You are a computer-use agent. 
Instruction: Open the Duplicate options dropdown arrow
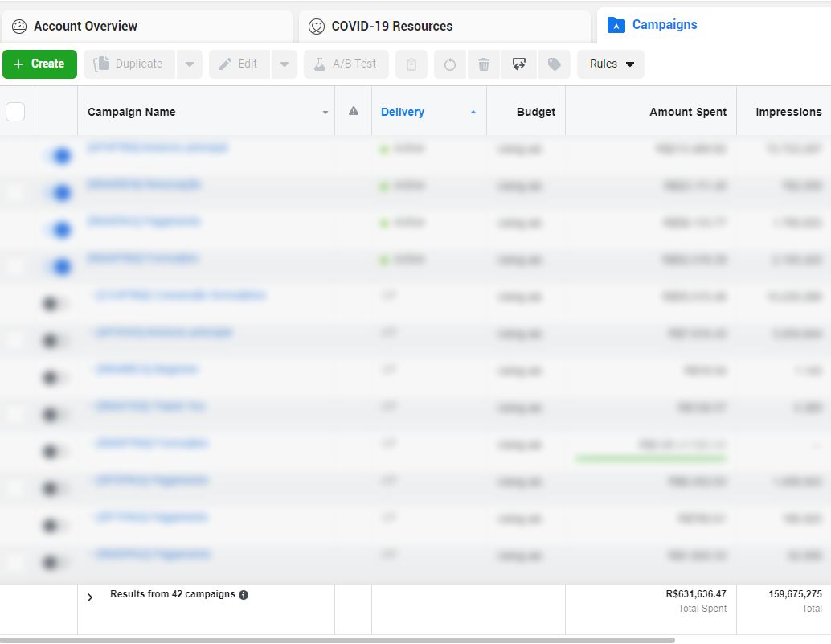tap(190, 64)
